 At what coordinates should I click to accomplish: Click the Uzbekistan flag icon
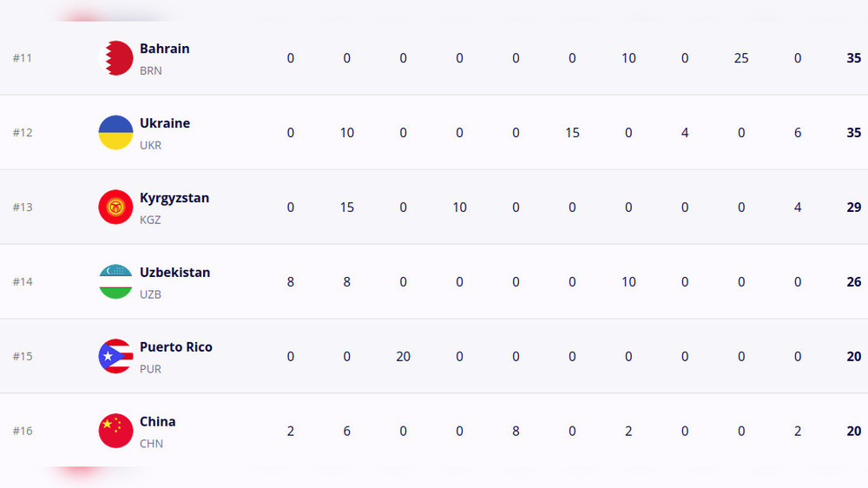115,282
